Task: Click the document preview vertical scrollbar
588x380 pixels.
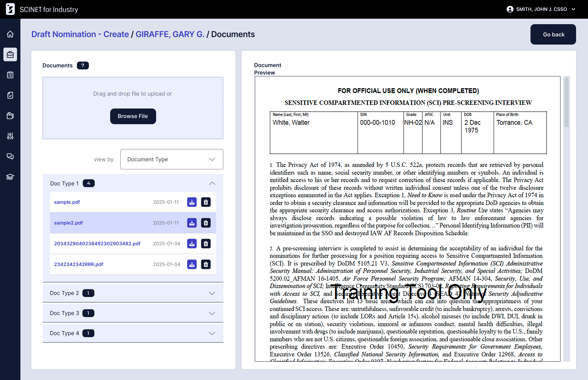Action: coord(566,102)
